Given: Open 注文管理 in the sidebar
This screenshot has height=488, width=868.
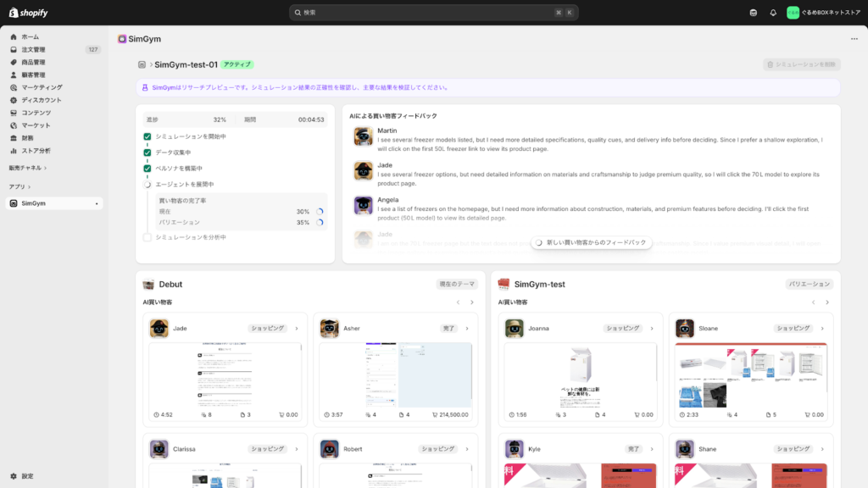Looking at the screenshot, I should coord(34,50).
